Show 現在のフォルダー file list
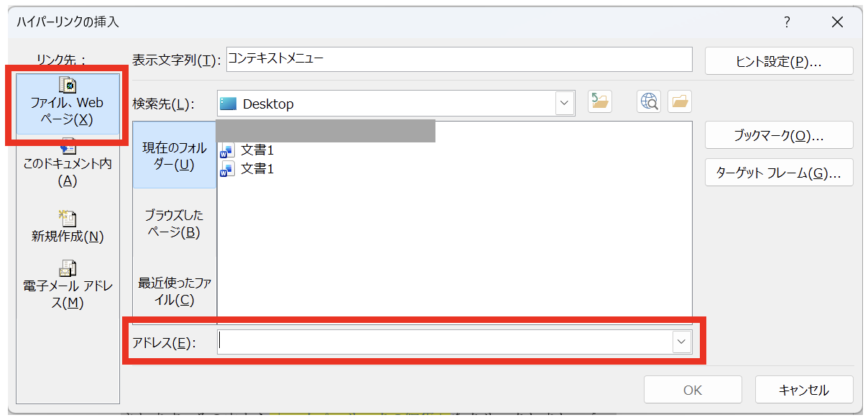868x420 pixels. [x=175, y=156]
